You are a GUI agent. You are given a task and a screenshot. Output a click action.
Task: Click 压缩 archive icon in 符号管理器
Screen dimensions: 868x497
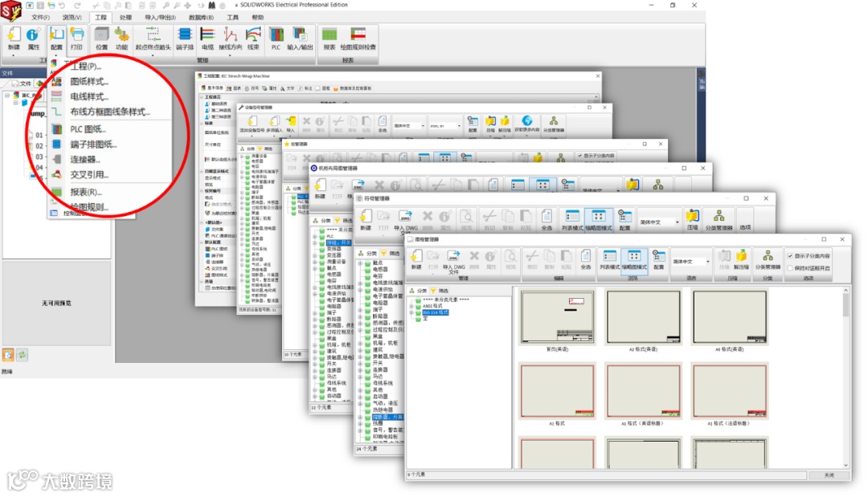coord(692,219)
